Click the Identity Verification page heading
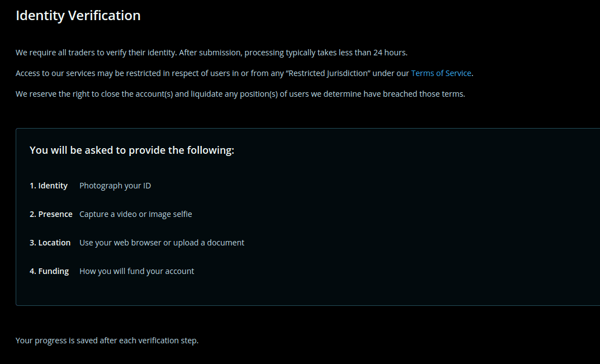Image resolution: width=600 pixels, height=364 pixels. [x=78, y=16]
